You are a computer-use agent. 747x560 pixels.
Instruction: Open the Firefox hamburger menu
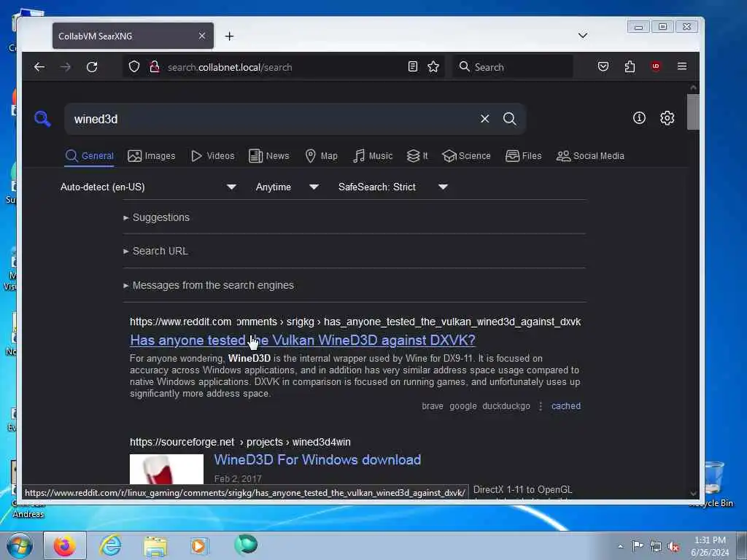682,66
